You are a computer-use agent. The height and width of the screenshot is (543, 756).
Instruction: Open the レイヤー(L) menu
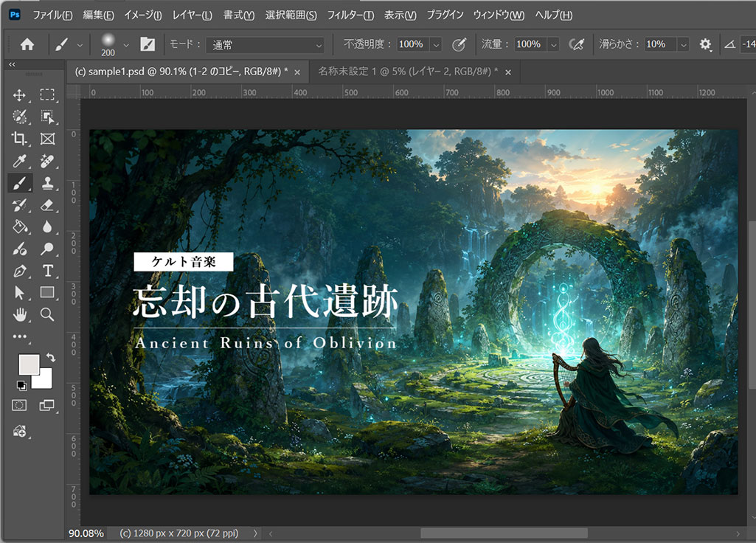click(193, 15)
